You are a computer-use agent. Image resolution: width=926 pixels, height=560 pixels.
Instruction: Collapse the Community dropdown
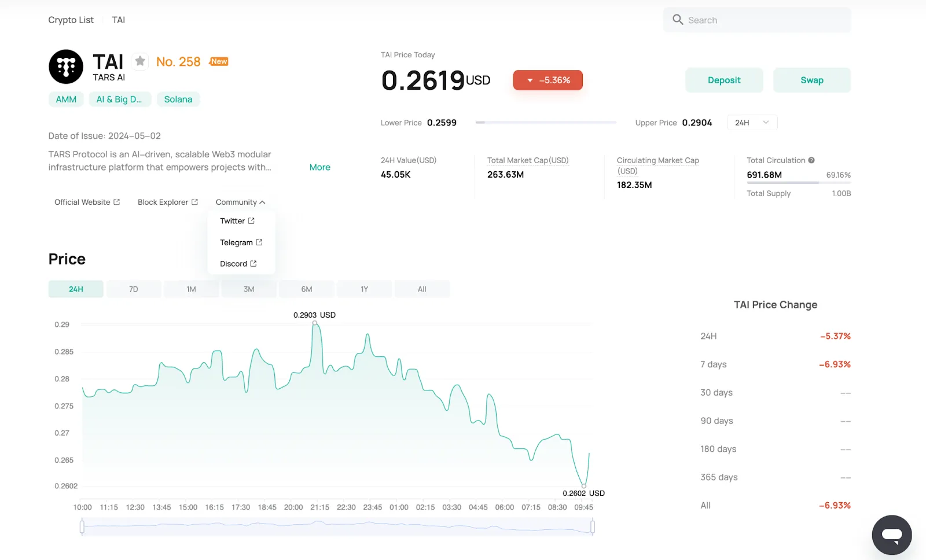click(240, 202)
